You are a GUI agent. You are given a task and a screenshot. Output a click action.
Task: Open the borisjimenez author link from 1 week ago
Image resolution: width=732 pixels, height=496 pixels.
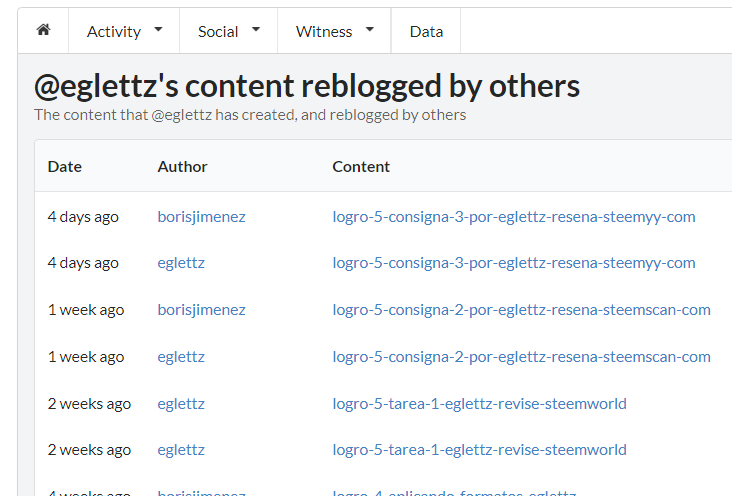[201, 310]
